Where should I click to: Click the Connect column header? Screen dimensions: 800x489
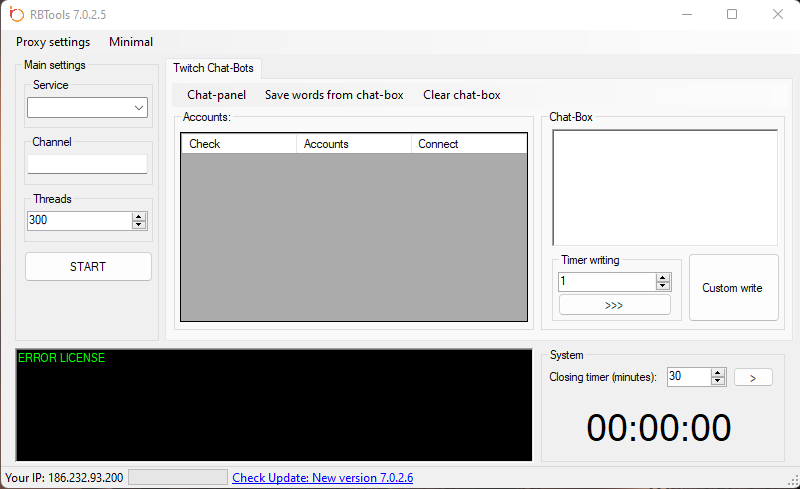(x=468, y=144)
